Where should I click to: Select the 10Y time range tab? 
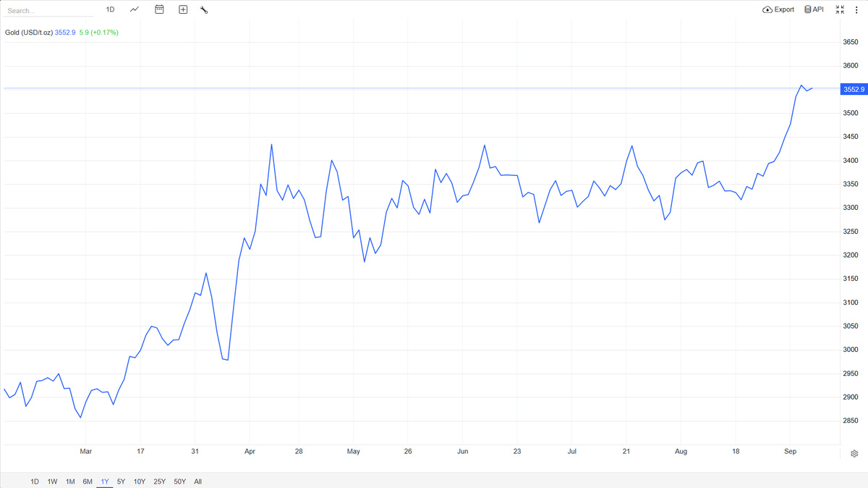click(x=140, y=481)
